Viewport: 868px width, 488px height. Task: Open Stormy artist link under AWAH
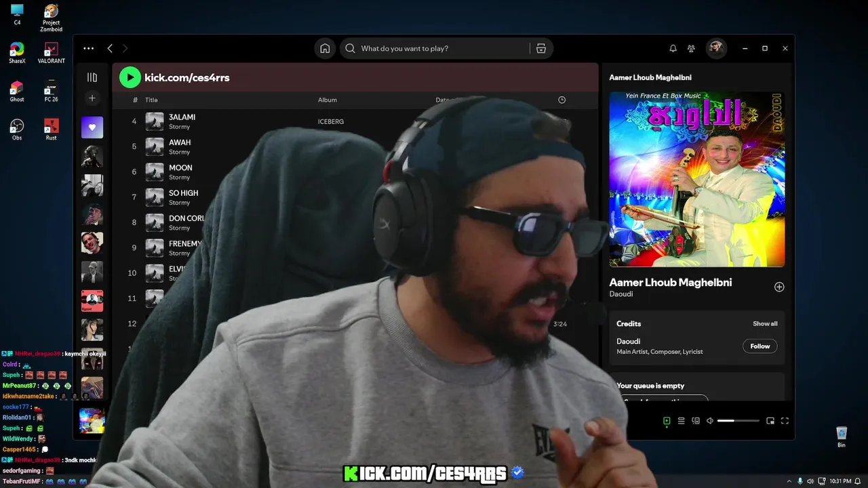(179, 152)
